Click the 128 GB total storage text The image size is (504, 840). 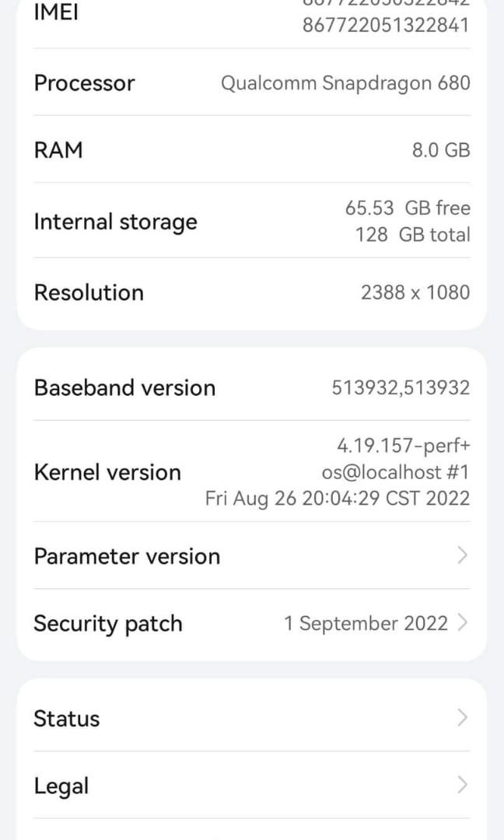[x=412, y=234]
